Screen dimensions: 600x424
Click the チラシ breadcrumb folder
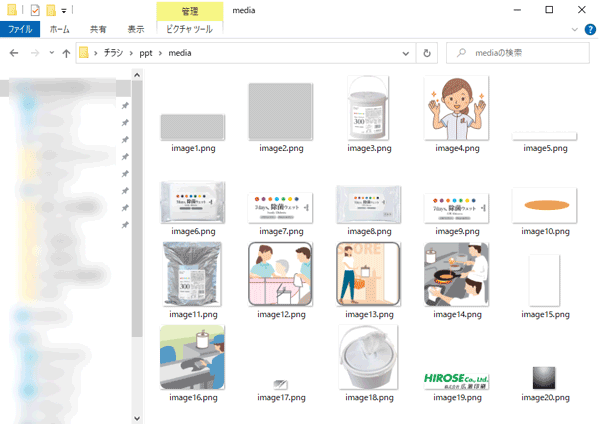[x=111, y=53]
